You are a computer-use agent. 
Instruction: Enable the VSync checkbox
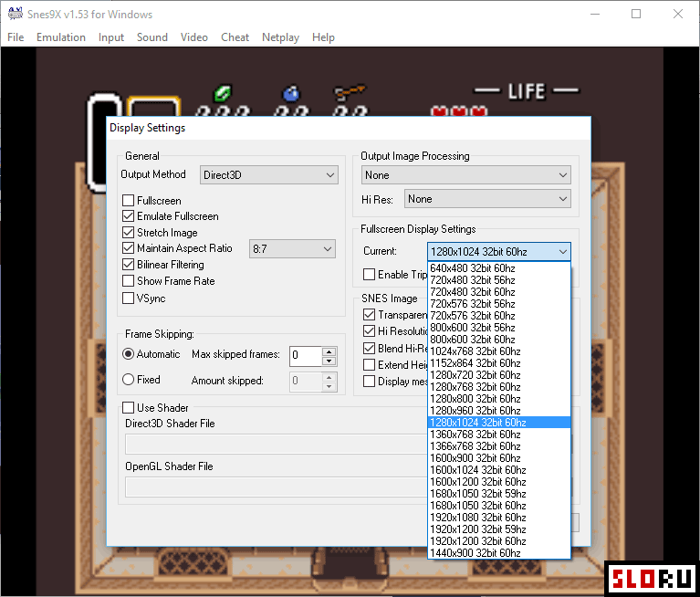[x=128, y=298]
